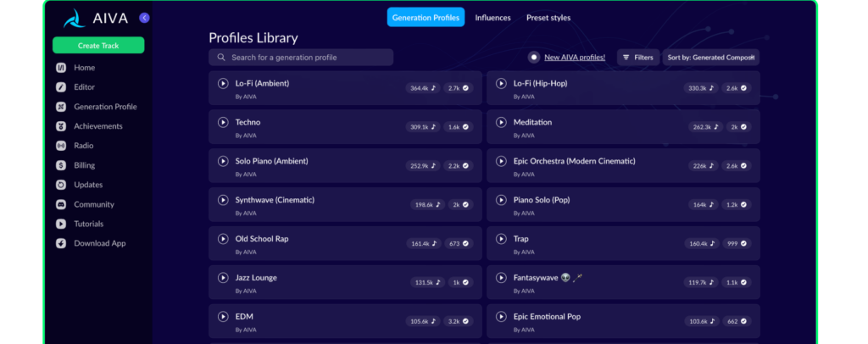The height and width of the screenshot is (344, 868).
Task: Click the AIVA logo
Action: (95, 19)
